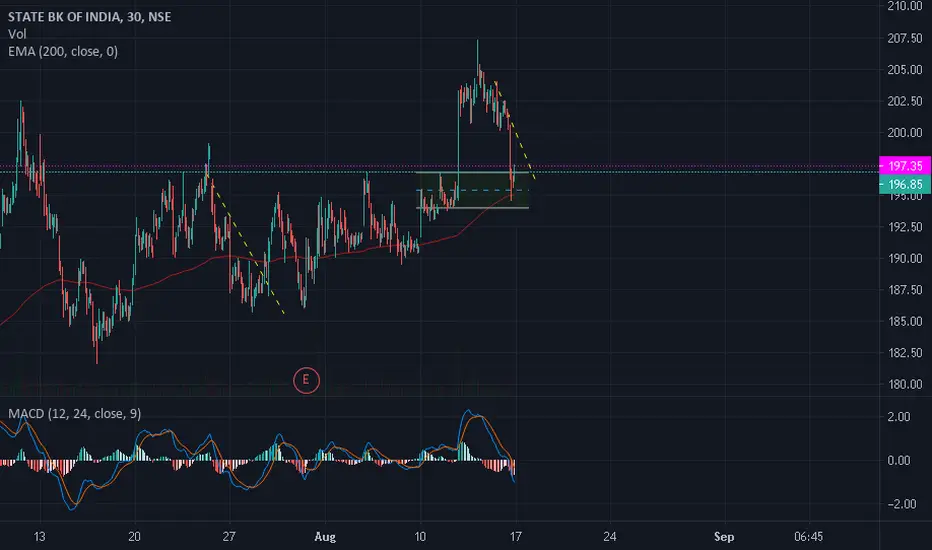Click the '10' date on time axis
This screenshot has height=550, width=932.
tap(420, 537)
